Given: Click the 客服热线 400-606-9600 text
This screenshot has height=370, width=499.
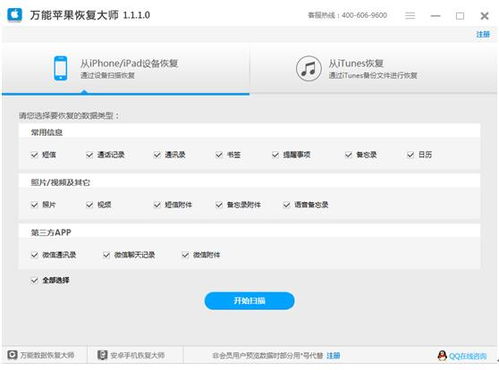Looking at the screenshot, I should [x=347, y=15].
